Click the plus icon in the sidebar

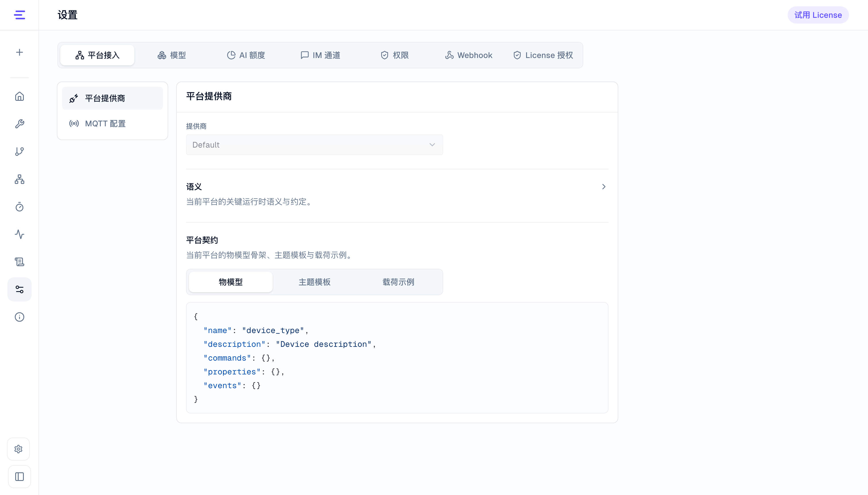click(19, 52)
